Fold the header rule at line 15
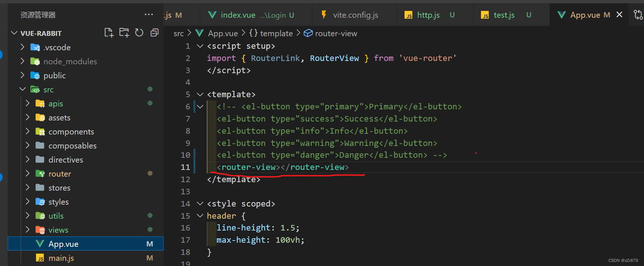This screenshot has width=644, height=266. [200, 216]
